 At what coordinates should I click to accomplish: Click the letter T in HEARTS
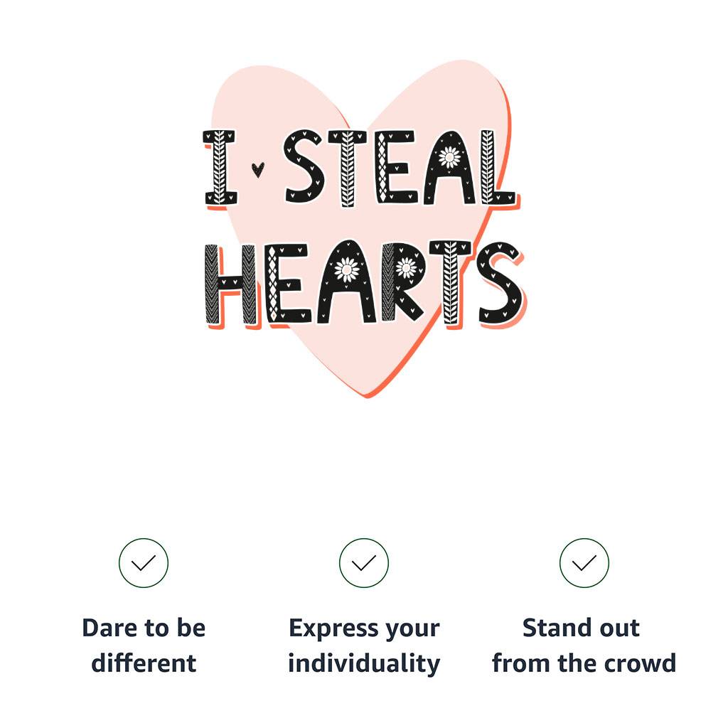point(451,283)
